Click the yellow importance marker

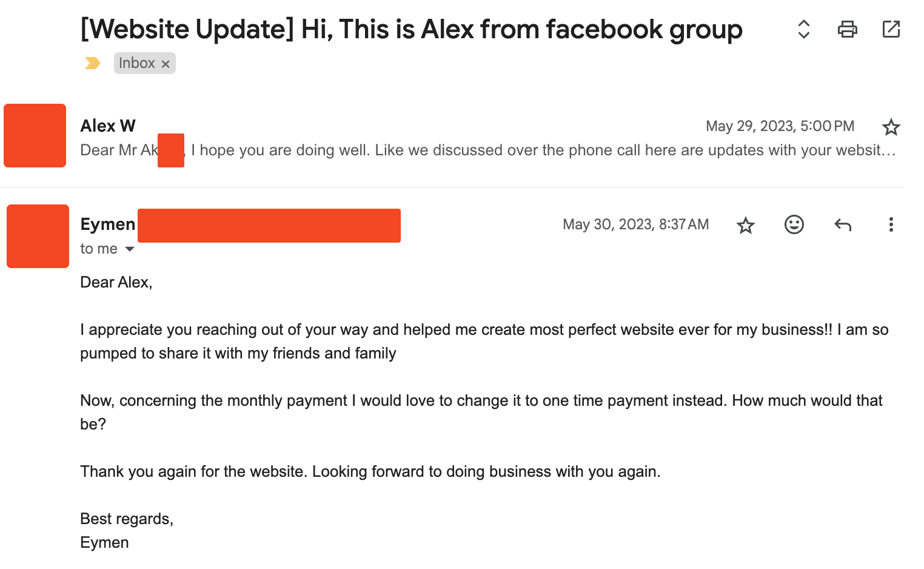pyautogui.click(x=93, y=63)
